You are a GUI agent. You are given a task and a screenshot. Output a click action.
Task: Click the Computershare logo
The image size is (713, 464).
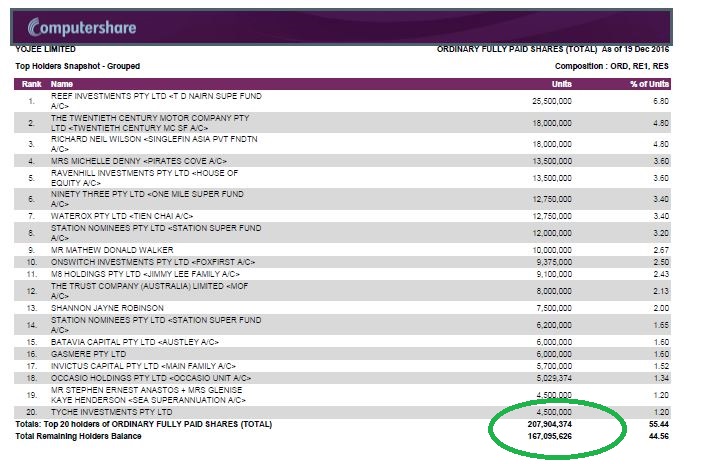pyautogui.click(x=81, y=27)
